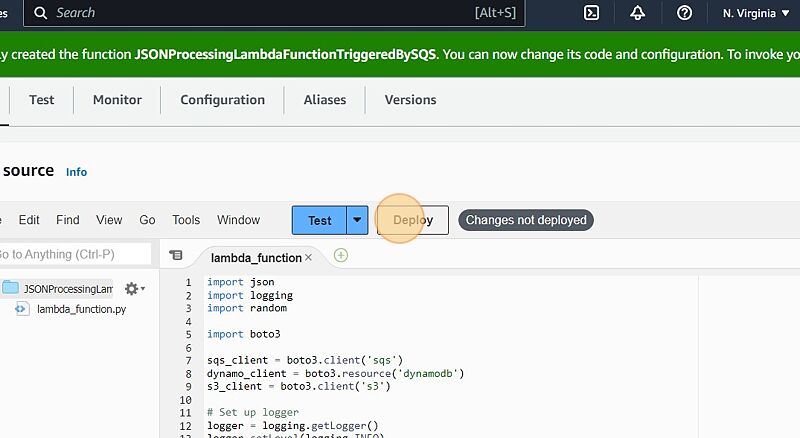Open the View menu
This screenshot has width=800, height=438.
pyautogui.click(x=109, y=220)
